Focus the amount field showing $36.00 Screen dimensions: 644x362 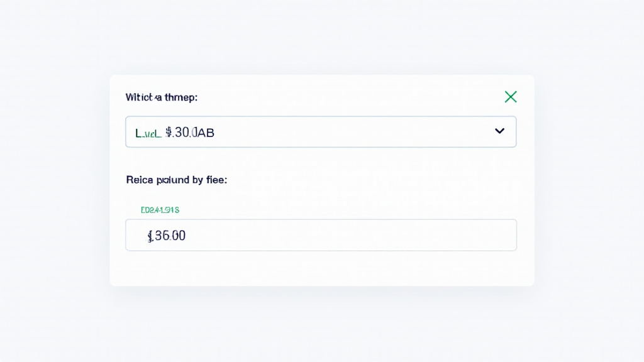[321, 235]
